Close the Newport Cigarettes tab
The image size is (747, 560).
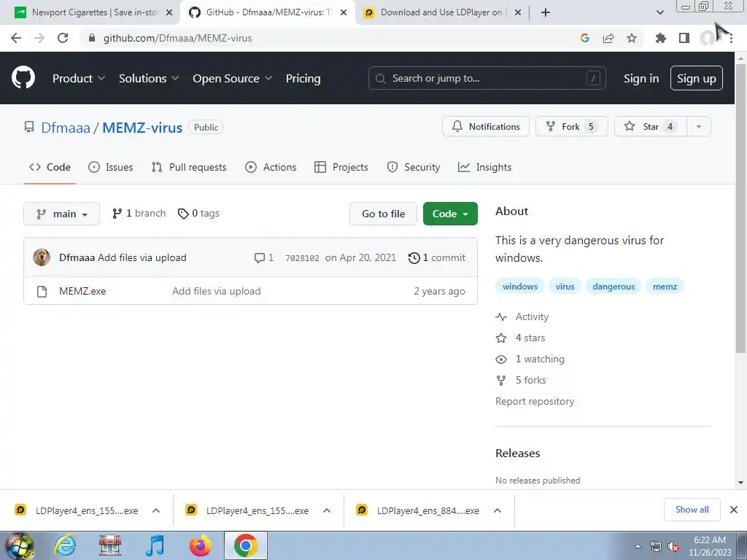click(x=169, y=13)
